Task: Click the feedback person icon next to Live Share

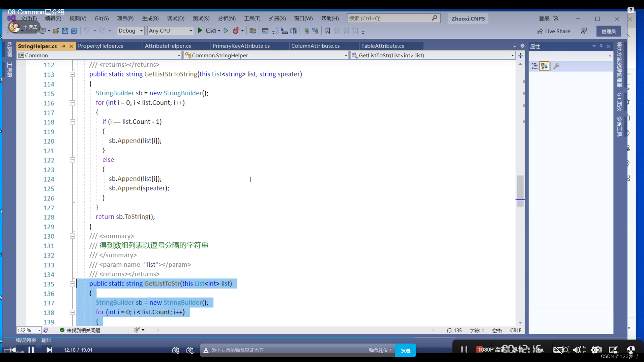Action: 584,31
